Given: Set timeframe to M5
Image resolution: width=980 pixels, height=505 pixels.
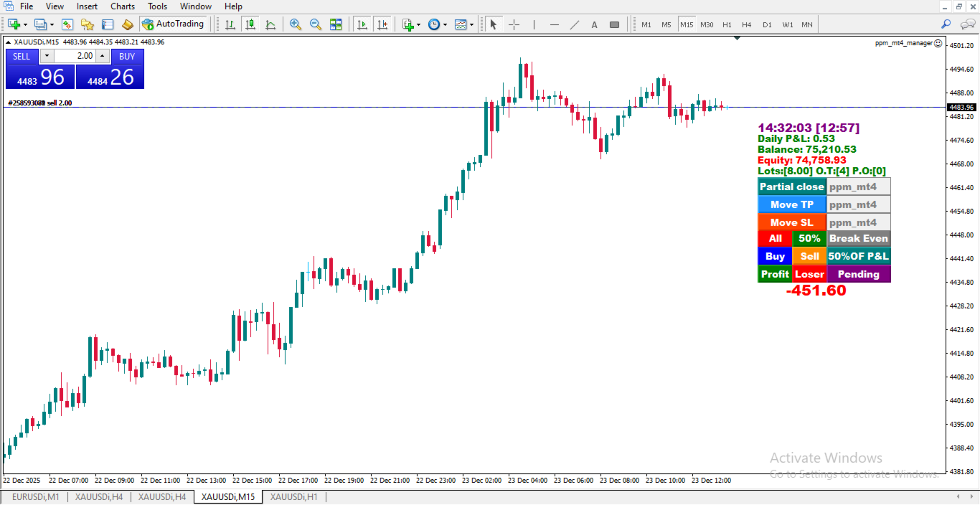Looking at the screenshot, I should pyautogui.click(x=666, y=24).
